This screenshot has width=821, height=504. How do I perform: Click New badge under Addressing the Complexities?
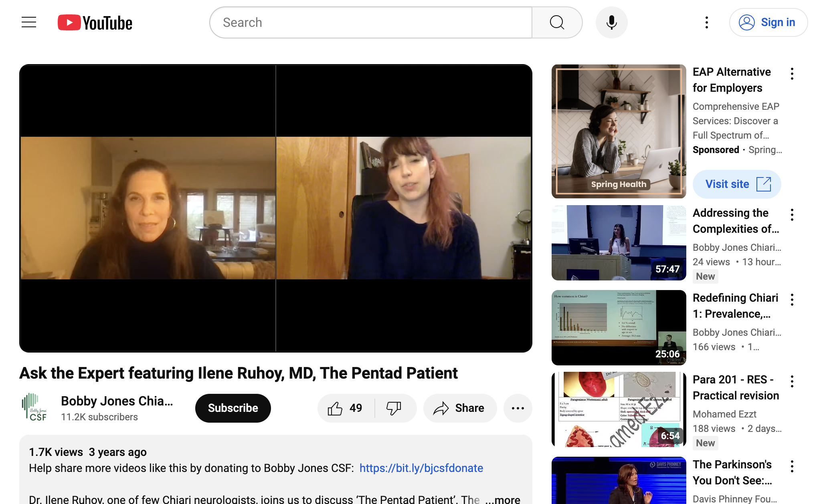point(705,276)
